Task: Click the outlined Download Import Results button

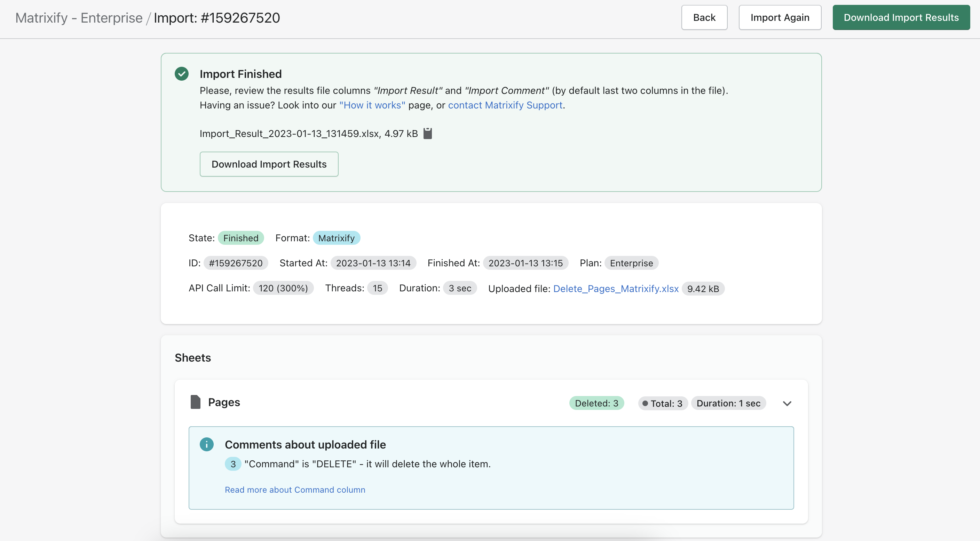Action: click(269, 164)
